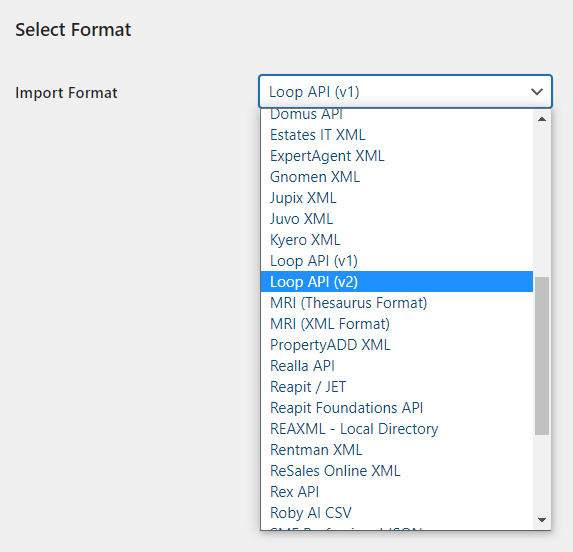
Task: Open the Import Format dropdown
Action: click(405, 91)
